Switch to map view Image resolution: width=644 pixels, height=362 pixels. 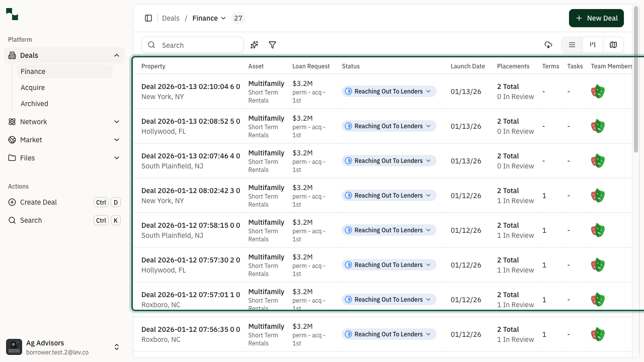pyautogui.click(x=613, y=45)
